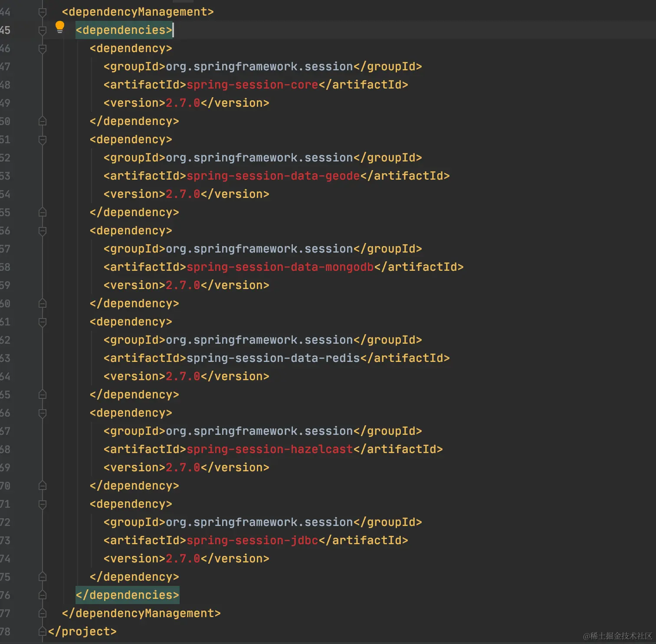
Task: Click line number 63 in the gutter
Action: click(x=5, y=358)
